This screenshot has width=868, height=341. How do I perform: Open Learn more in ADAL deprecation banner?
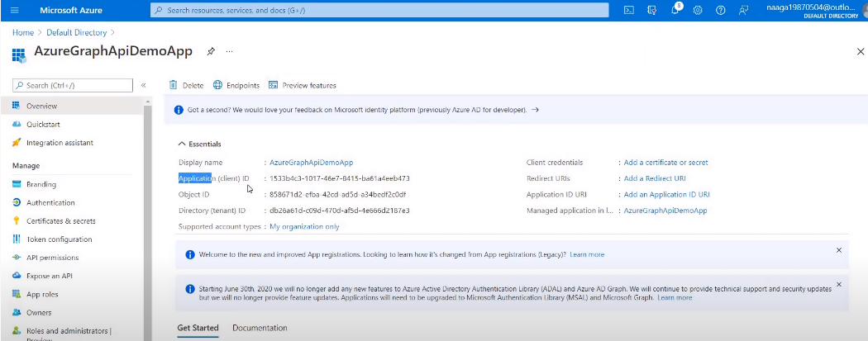click(675, 297)
